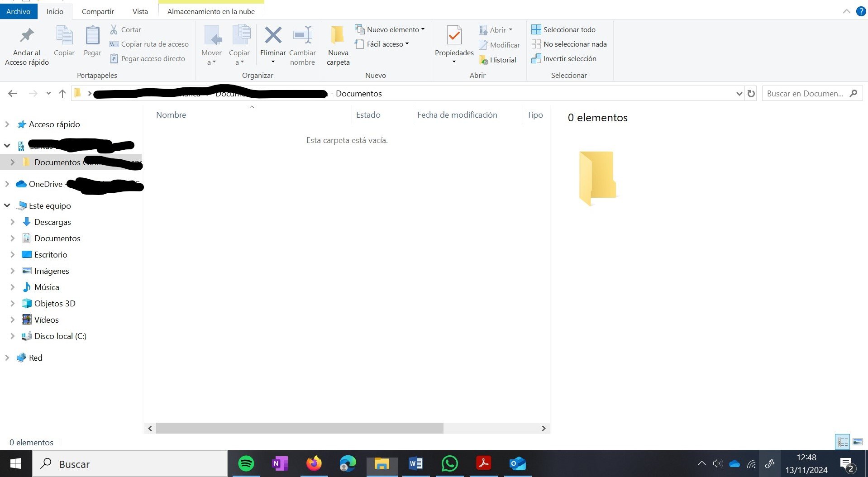The width and height of the screenshot is (868, 477).
Task: Open Fácil acceso dropdown
Action: point(382,44)
